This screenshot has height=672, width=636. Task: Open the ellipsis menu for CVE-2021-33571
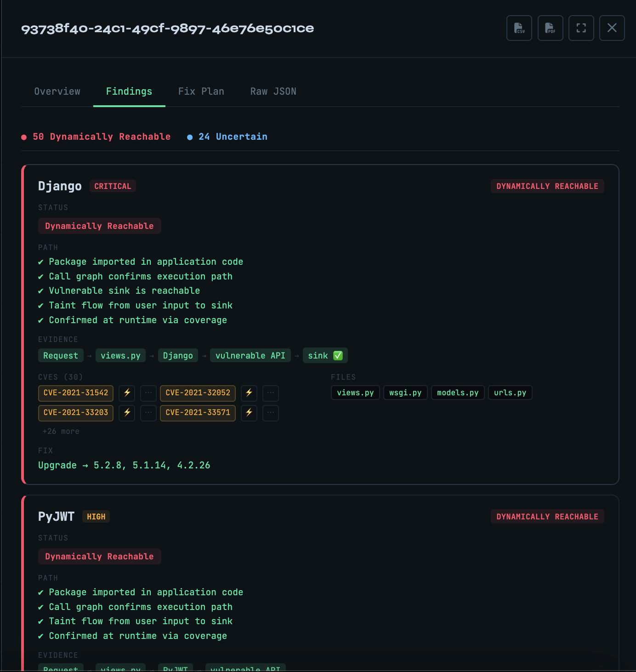tap(271, 413)
